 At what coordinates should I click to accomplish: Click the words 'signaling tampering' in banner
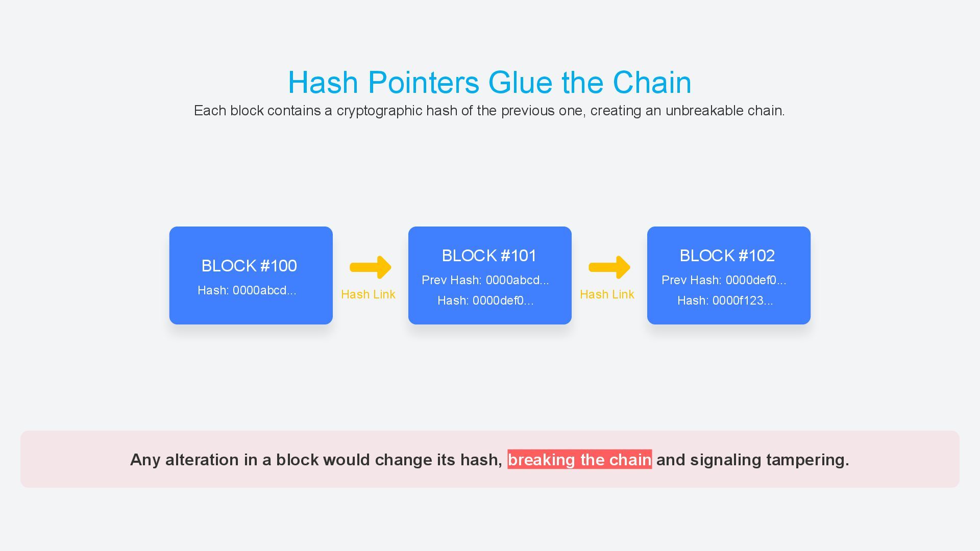coord(769,460)
